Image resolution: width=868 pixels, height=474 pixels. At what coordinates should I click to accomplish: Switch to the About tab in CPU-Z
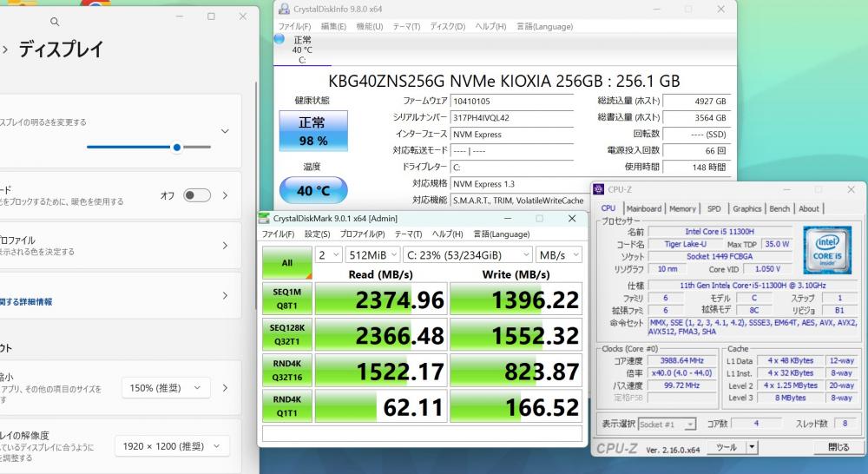pyautogui.click(x=809, y=208)
